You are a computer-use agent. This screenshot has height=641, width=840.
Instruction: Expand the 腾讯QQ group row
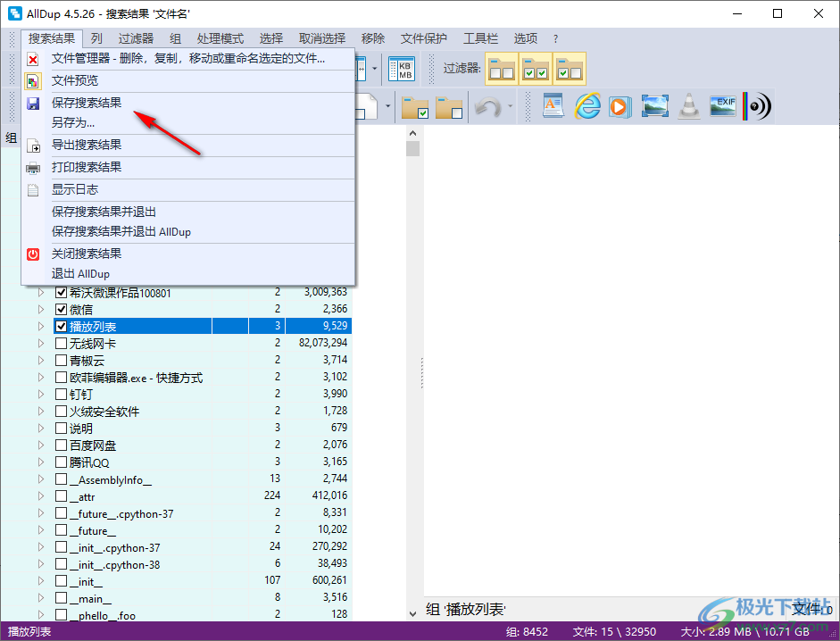point(41,462)
